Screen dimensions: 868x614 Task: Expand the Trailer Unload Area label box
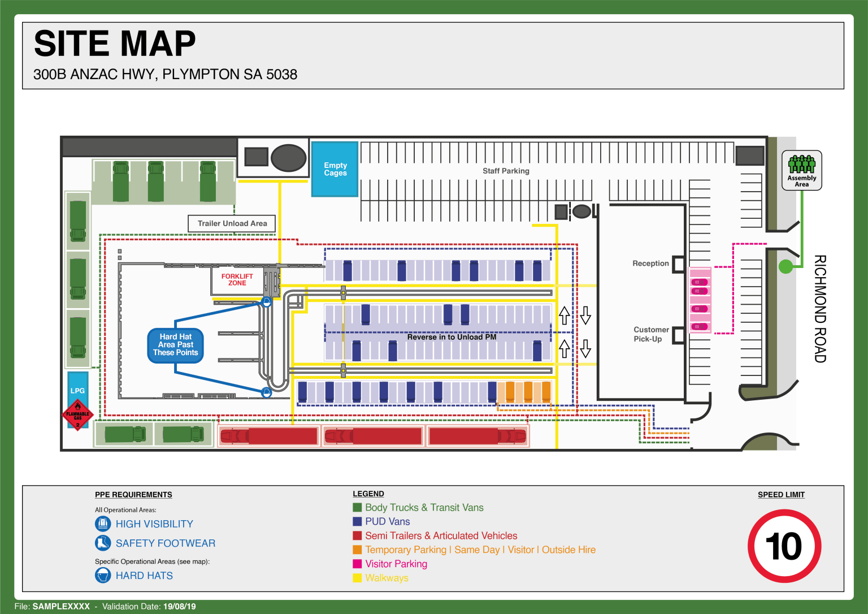pyautogui.click(x=231, y=223)
